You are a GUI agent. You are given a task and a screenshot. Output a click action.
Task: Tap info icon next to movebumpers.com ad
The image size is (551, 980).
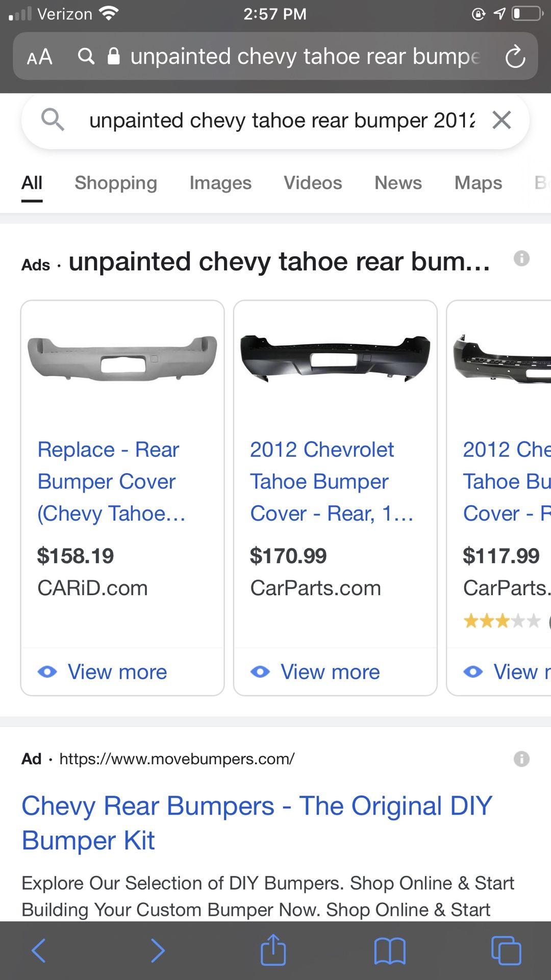pos(521,759)
